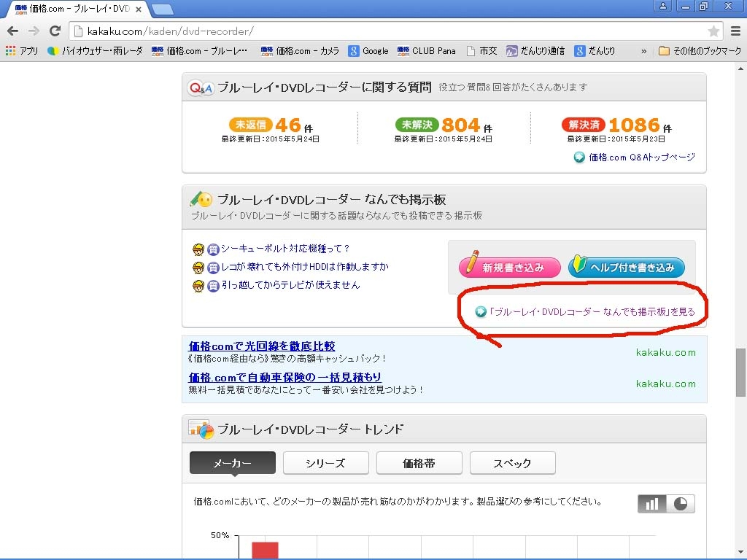Open 価格.com - ブルーレ bookmark
Viewport: 747px width, 560px height.
click(x=200, y=50)
